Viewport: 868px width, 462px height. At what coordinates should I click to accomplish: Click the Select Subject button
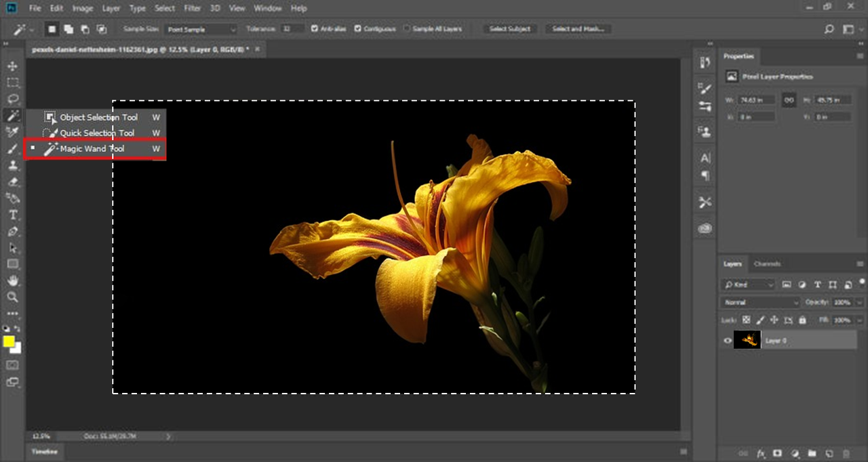pyautogui.click(x=510, y=29)
